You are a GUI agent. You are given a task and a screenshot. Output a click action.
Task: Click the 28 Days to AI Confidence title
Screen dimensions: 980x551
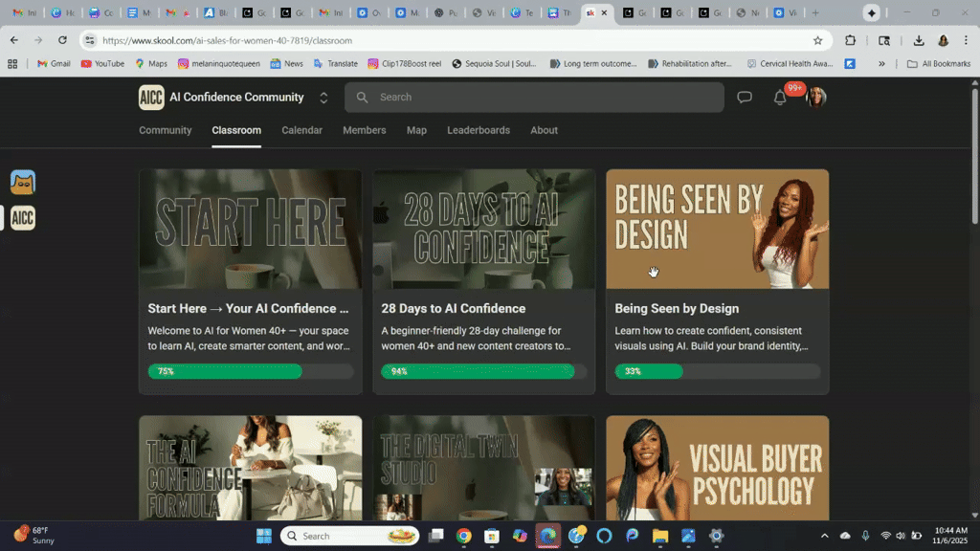tap(453, 309)
